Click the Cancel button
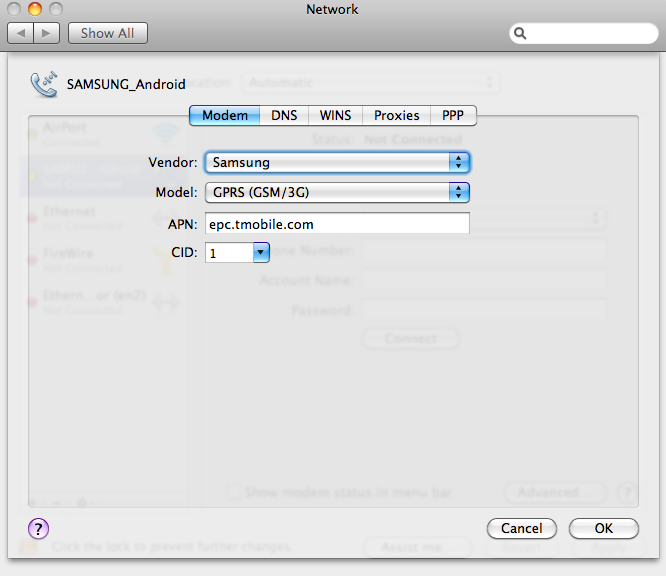Viewport: 666px width, 576px height. pyautogui.click(x=522, y=528)
